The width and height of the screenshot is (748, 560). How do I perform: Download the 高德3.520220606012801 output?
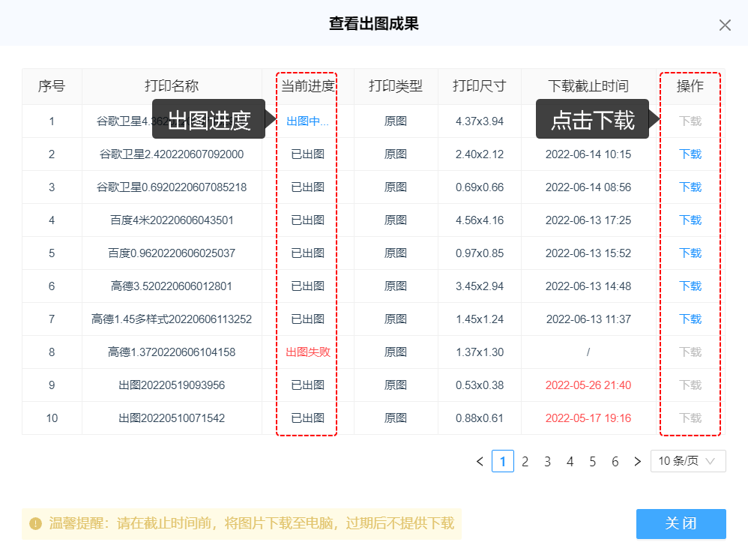coord(690,286)
